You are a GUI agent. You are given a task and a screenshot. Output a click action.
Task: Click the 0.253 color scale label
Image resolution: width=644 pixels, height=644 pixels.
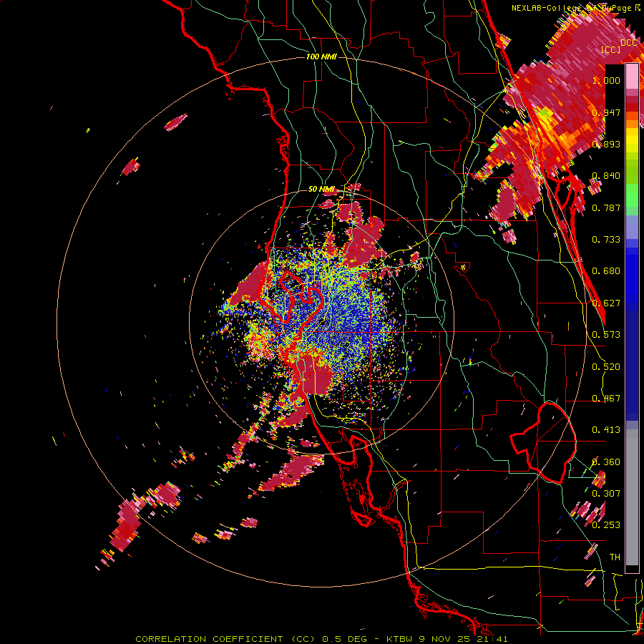point(606,525)
